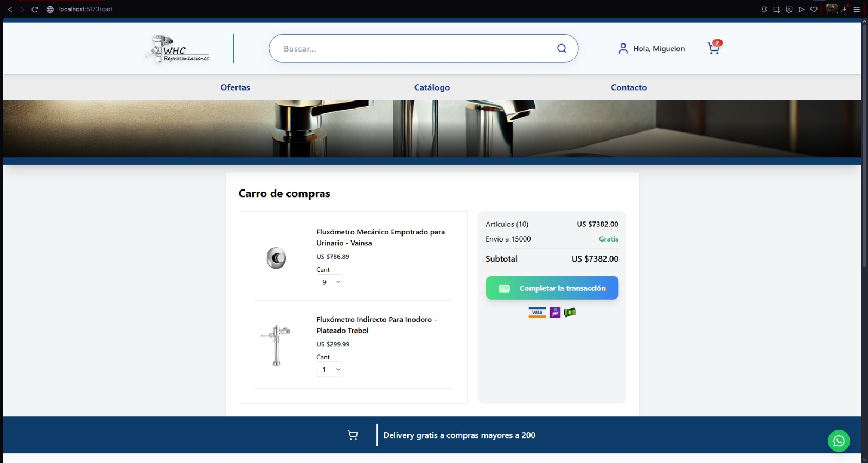This screenshot has height=463, width=868.
Task: Click the card icon in Completar button
Action: pos(504,288)
